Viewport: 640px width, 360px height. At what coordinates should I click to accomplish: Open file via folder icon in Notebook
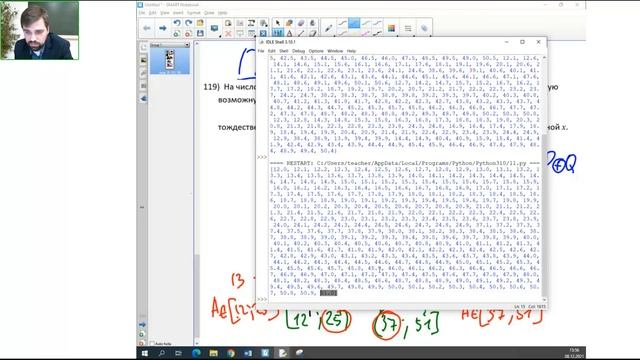[200, 23]
